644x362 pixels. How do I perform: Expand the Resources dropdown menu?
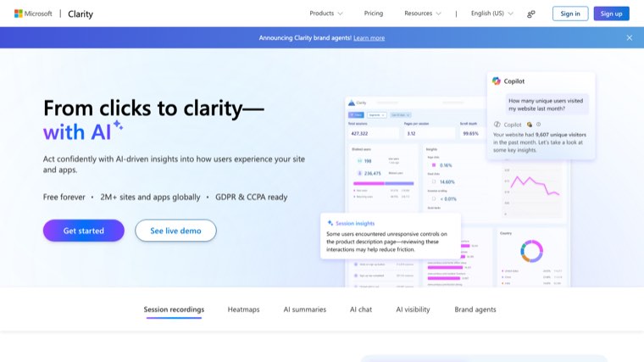[x=423, y=14]
